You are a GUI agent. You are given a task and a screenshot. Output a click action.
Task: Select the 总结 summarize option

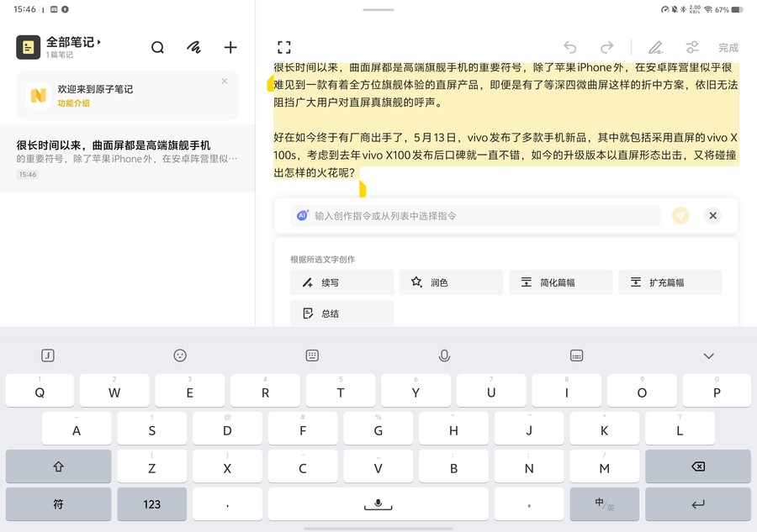click(x=341, y=313)
